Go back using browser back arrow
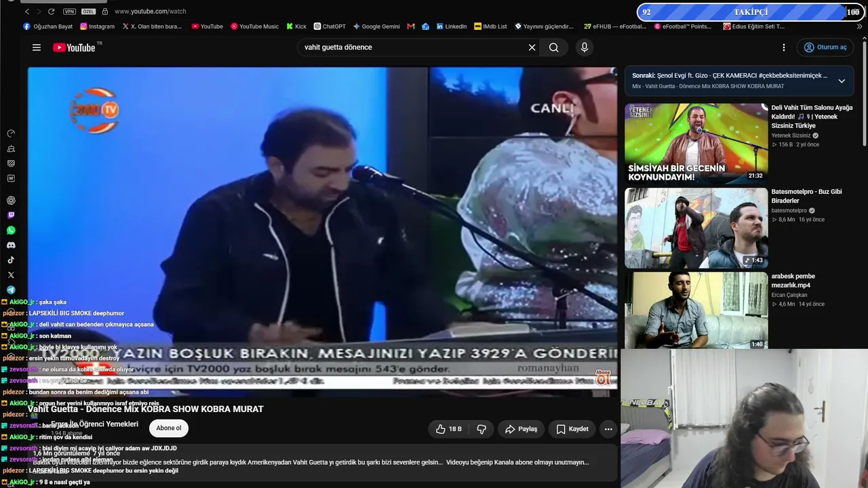 point(27,12)
